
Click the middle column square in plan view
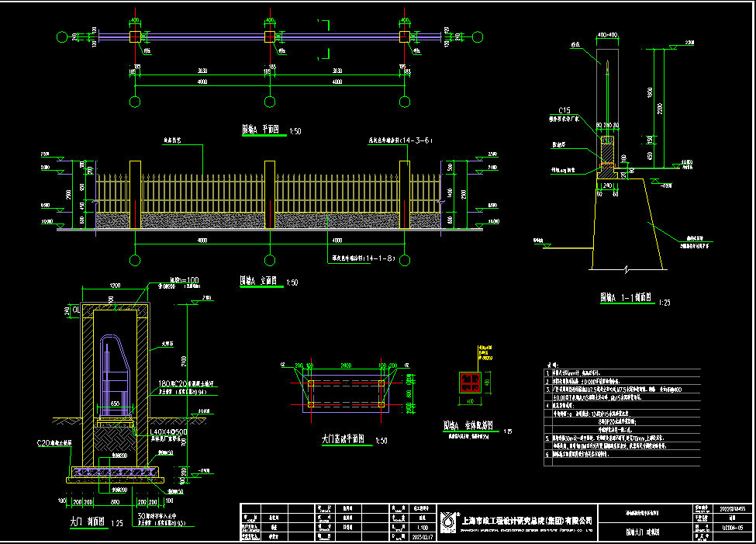tap(269, 36)
